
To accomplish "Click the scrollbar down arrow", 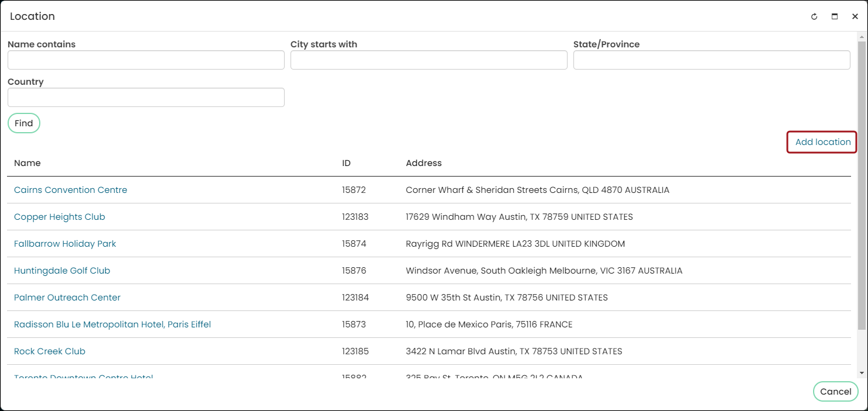I will point(862,373).
